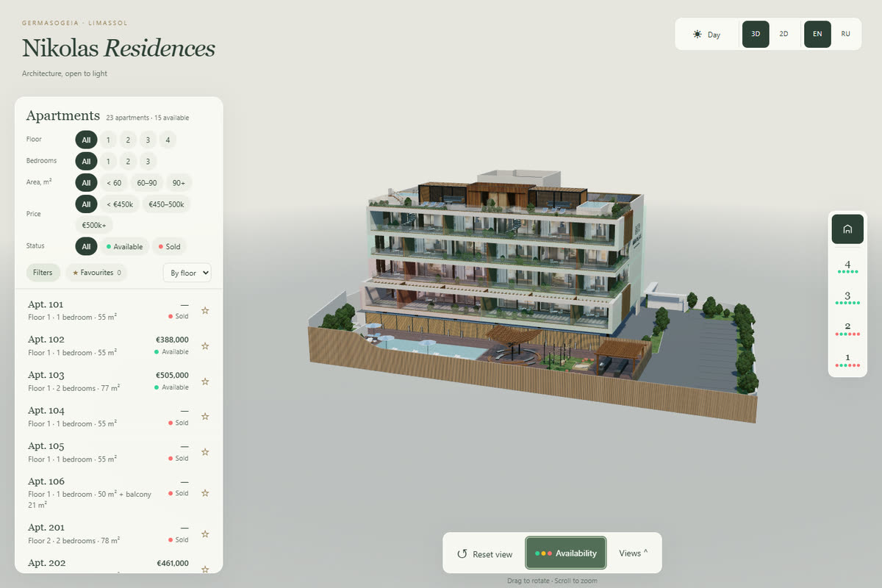
Task: Filter by 1 bedroom
Action: (x=108, y=162)
